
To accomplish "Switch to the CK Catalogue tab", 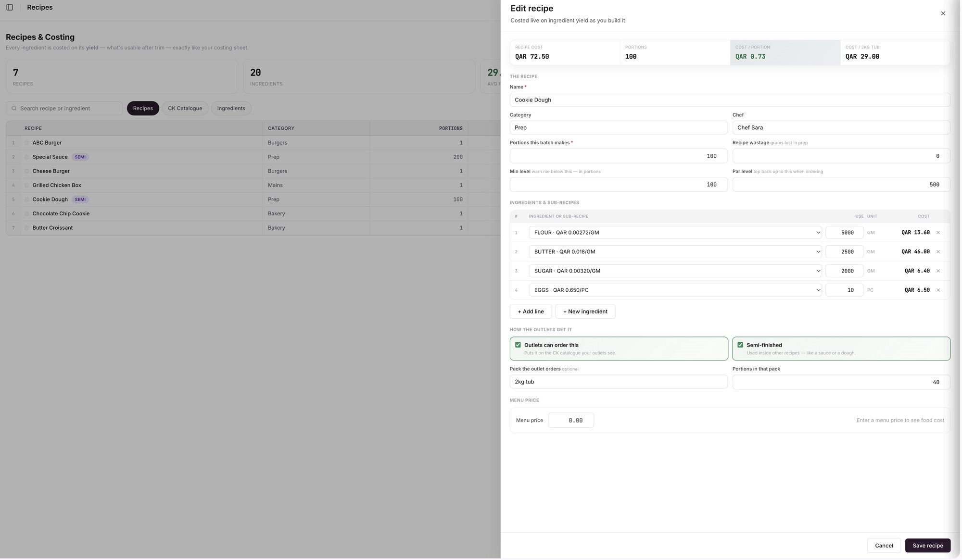I will tap(185, 109).
